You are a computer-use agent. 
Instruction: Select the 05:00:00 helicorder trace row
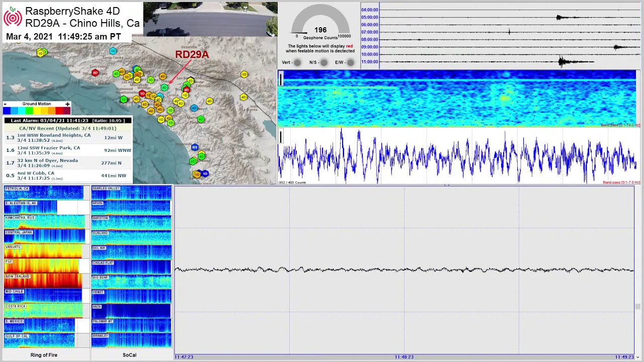click(x=501, y=17)
